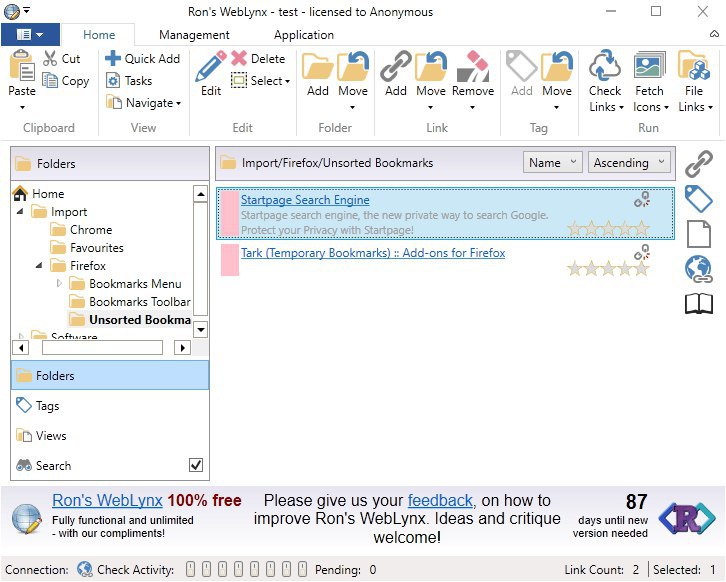The height and width of the screenshot is (582, 726).
Task: Click the Folder group Move icon
Action: 353,66
